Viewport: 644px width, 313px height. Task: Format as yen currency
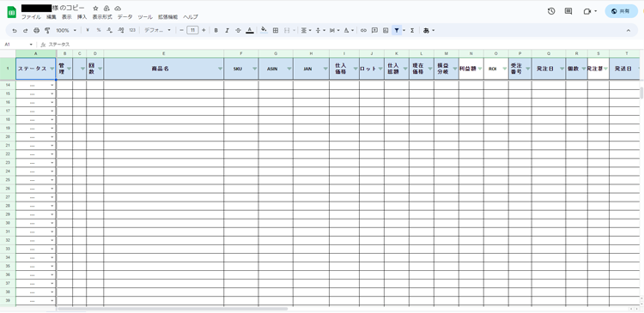click(x=88, y=30)
